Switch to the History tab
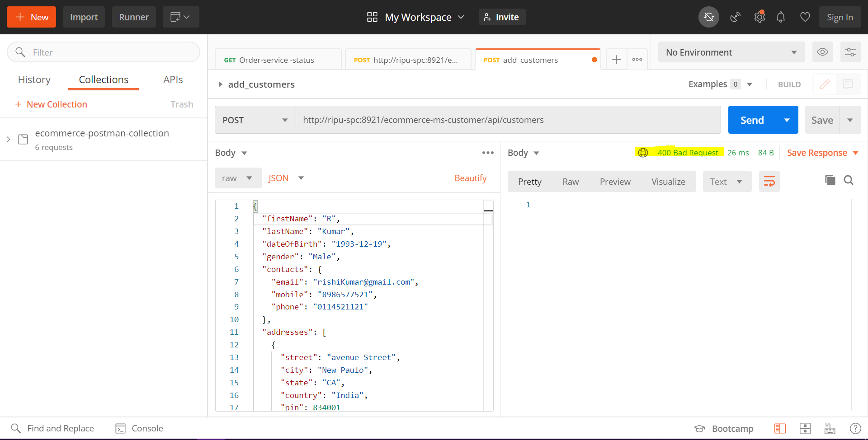The image size is (868, 440). [x=34, y=80]
